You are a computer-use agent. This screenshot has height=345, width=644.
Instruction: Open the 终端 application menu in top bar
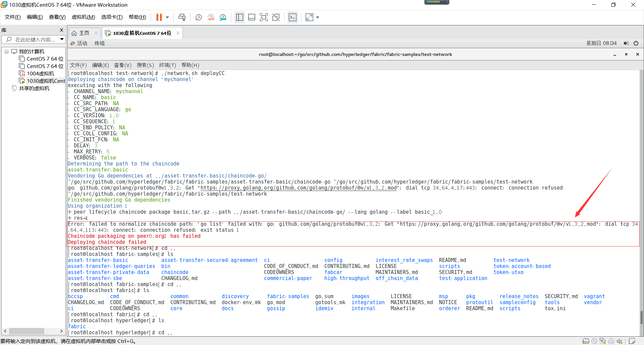100,43
